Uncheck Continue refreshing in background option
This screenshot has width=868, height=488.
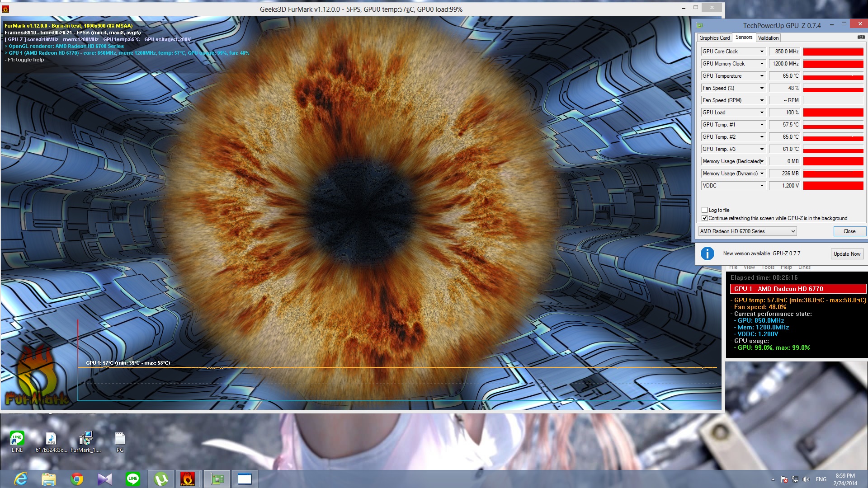[704, 218]
